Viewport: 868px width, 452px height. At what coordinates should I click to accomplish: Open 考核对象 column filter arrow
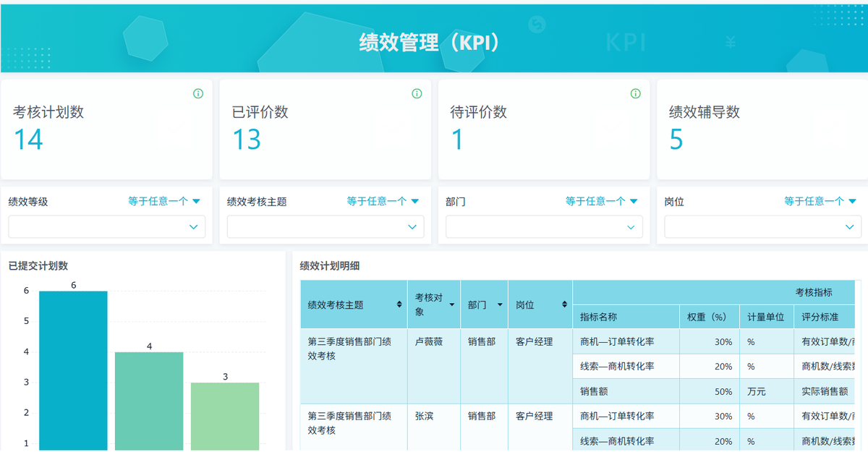452,305
